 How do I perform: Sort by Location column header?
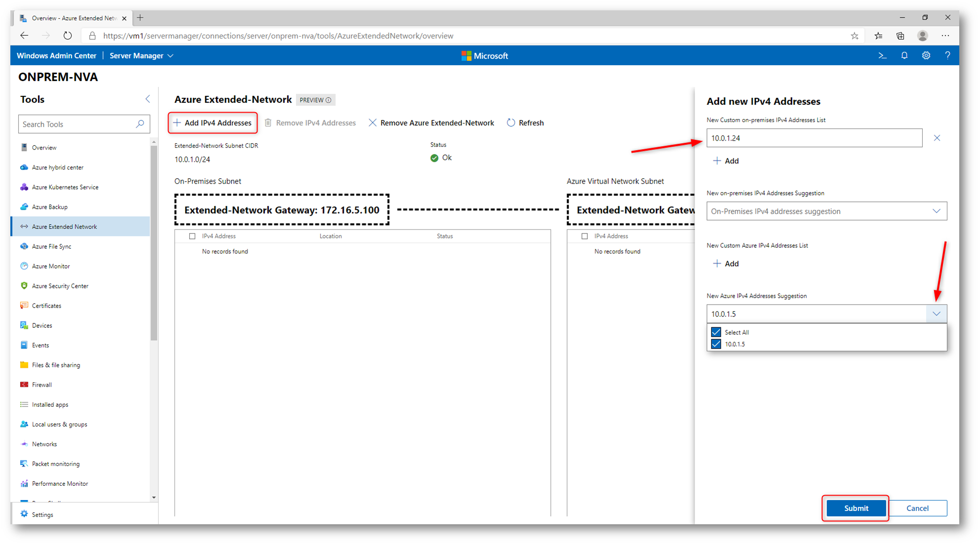click(x=330, y=236)
